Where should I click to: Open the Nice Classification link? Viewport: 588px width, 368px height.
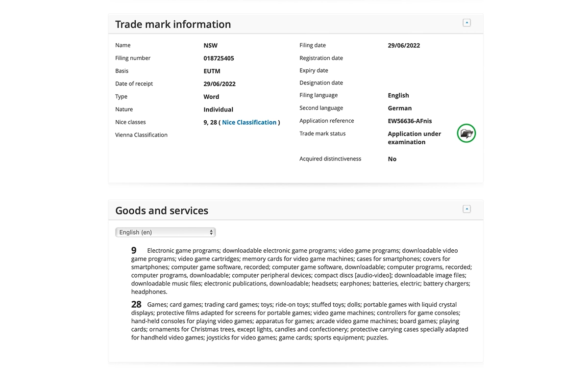point(249,122)
